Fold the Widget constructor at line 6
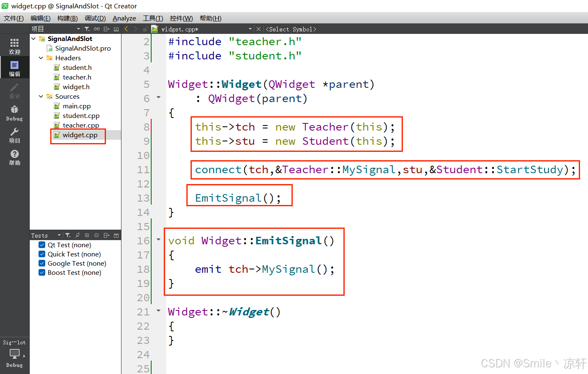This screenshot has width=588, height=374. click(159, 97)
